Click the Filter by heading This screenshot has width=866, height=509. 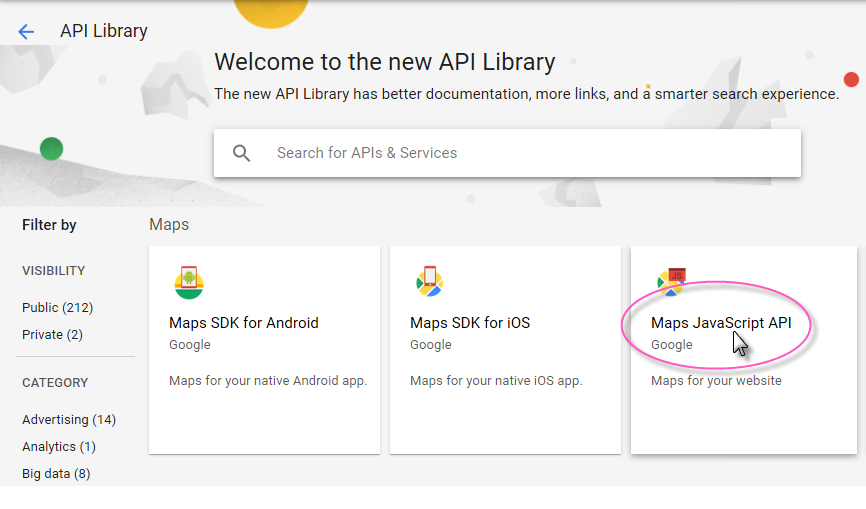[49, 225]
